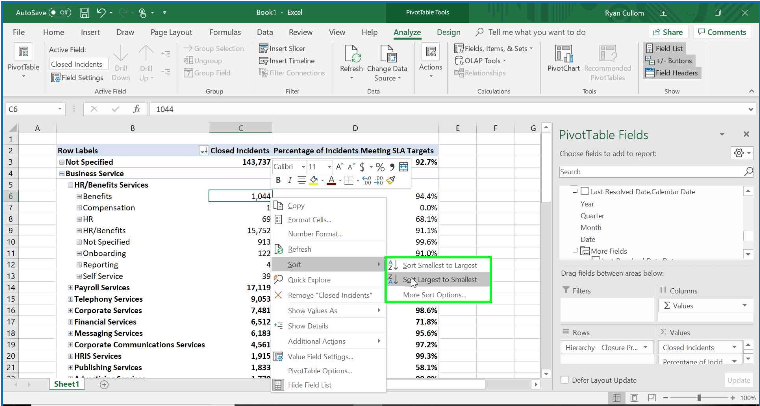Choose Remove "Closed Incidents" menu item
Image resolution: width=760 pixels, height=406 pixels.
click(329, 295)
